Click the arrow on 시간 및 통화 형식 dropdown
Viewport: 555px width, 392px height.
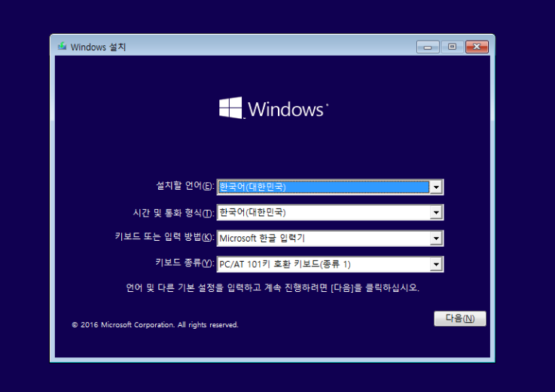435,213
